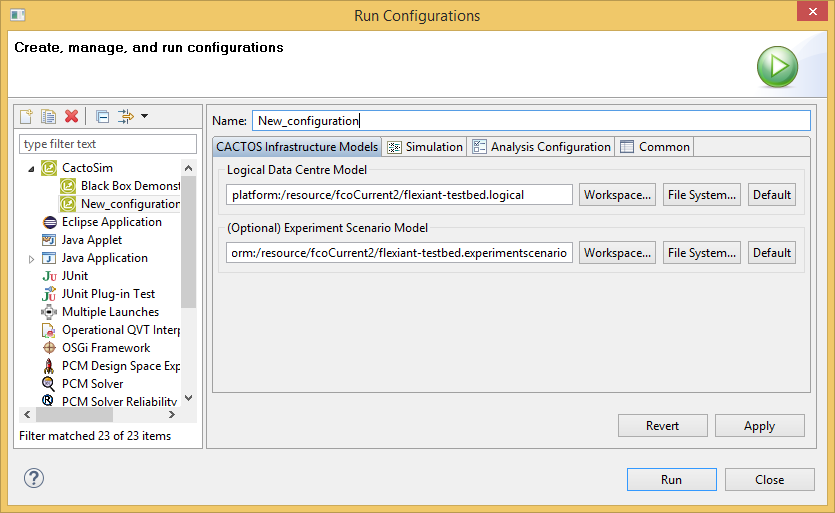Click the PCM Solver magnifier icon
This screenshot has width=835, height=513.
[48, 384]
